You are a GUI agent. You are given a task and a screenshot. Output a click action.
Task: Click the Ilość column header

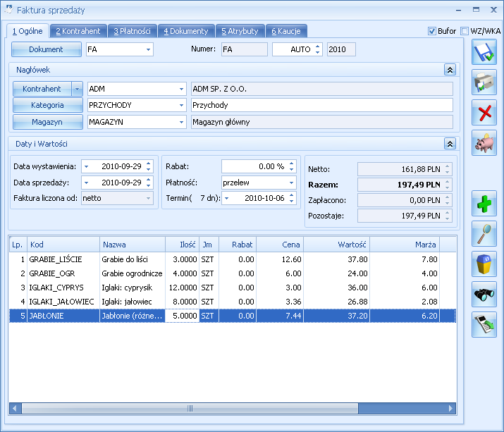pos(183,245)
